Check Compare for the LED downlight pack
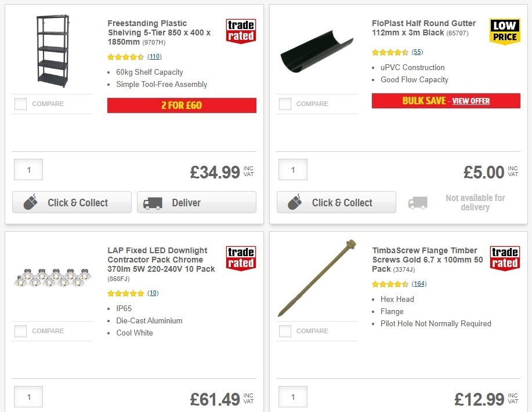This screenshot has width=532, height=412. [x=20, y=331]
